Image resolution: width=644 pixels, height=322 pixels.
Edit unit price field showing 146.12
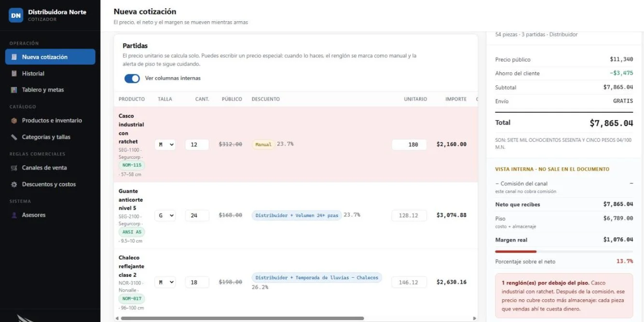[x=409, y=282]
